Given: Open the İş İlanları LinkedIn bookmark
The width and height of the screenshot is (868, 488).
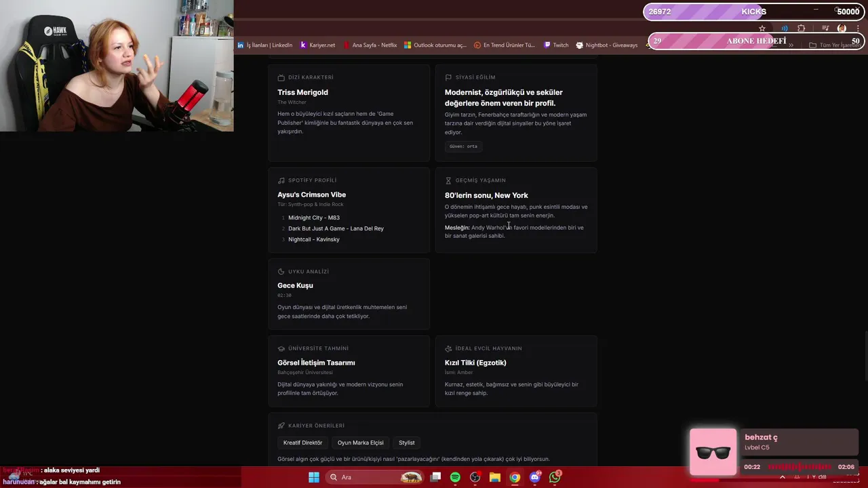Looking at the screenshot, I should [265, 45].
